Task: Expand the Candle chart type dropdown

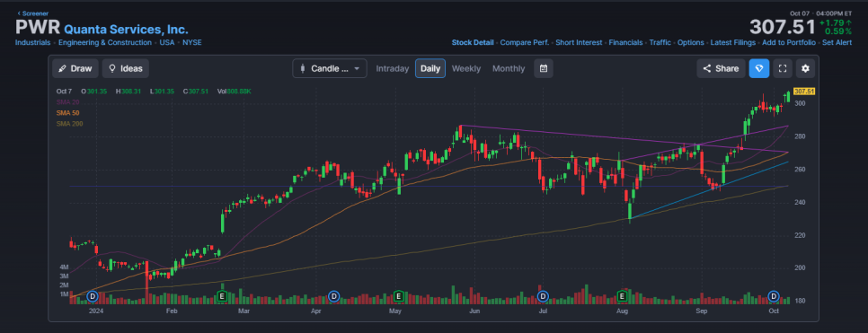Action: tap(330, 68)
